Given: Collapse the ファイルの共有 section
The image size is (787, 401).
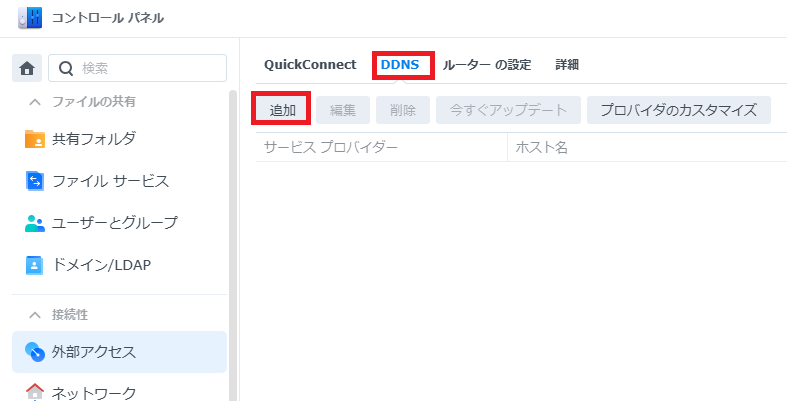Looking at the screenshot, I should coord(35,102).
